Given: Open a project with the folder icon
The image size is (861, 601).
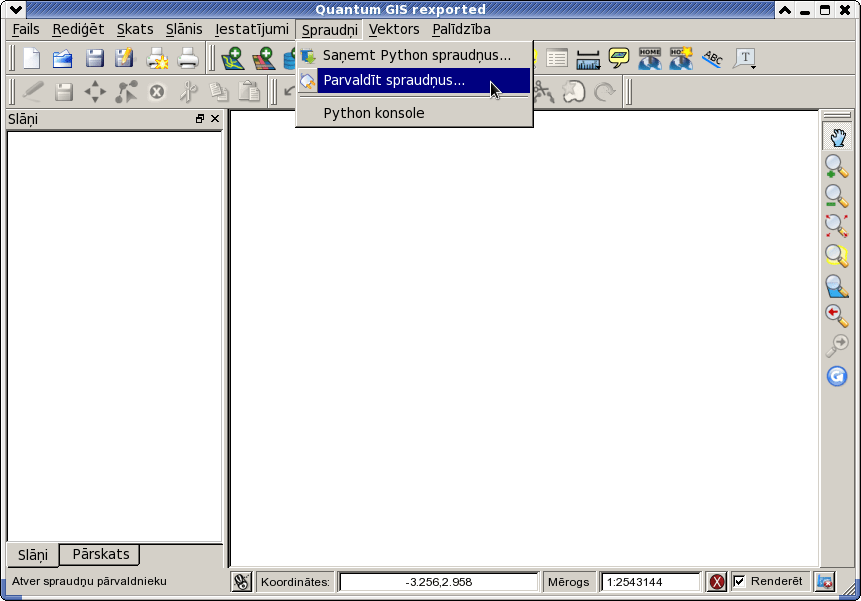Looking at the screenshot, I should click(63, 58).
